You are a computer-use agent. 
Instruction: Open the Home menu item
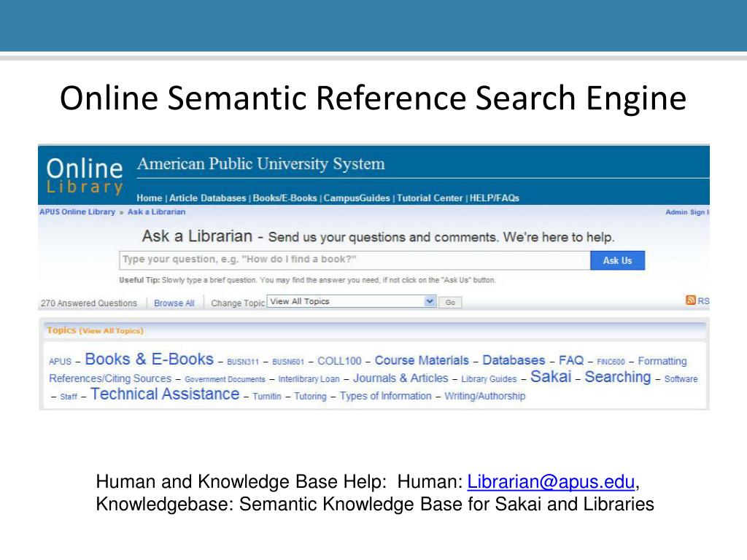(149, 198)
